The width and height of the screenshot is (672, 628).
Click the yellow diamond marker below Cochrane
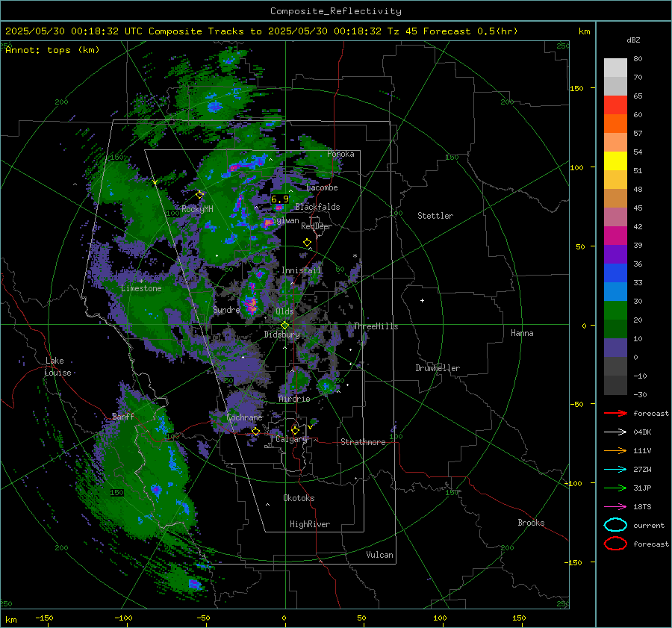256,432
